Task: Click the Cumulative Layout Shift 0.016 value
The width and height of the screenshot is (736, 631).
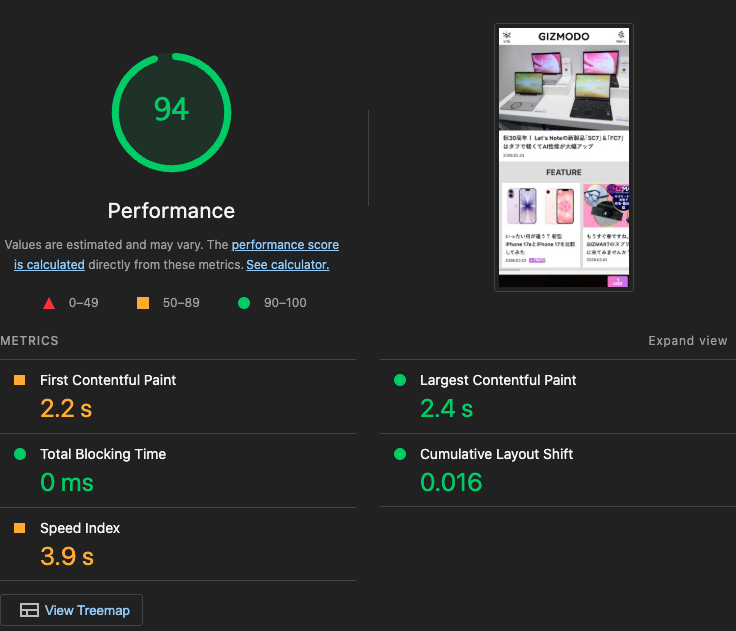Action: point(451,482)
